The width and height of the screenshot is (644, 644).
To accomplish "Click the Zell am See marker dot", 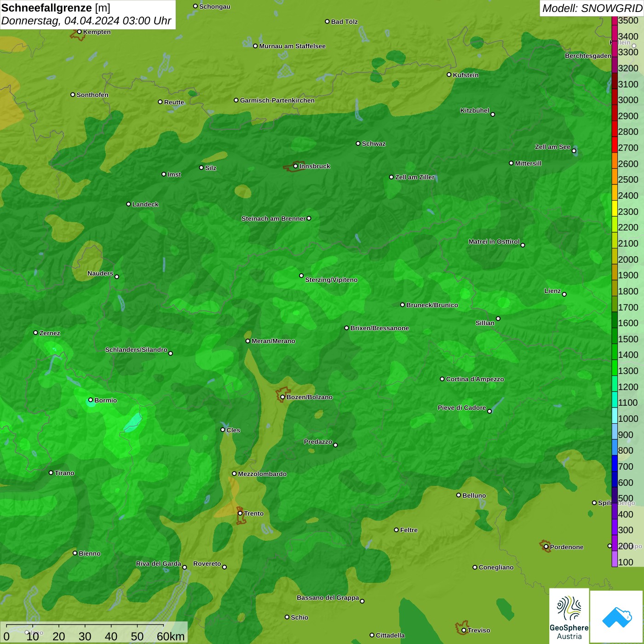I will (574, 150).
